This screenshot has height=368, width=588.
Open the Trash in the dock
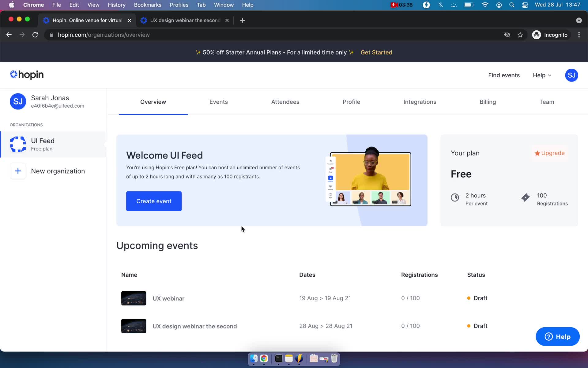coord(334,358)
